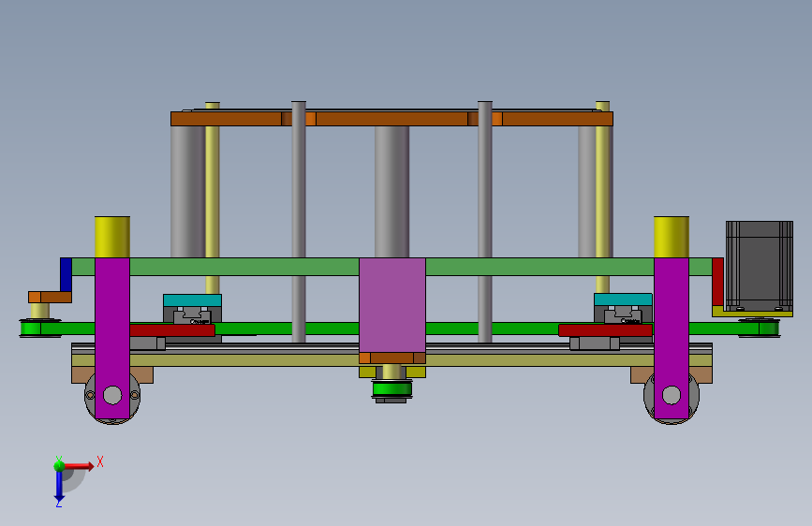The height and width of the screenshot is (526, 812).
Task: Click the X label on the triad
Action: 100,461
